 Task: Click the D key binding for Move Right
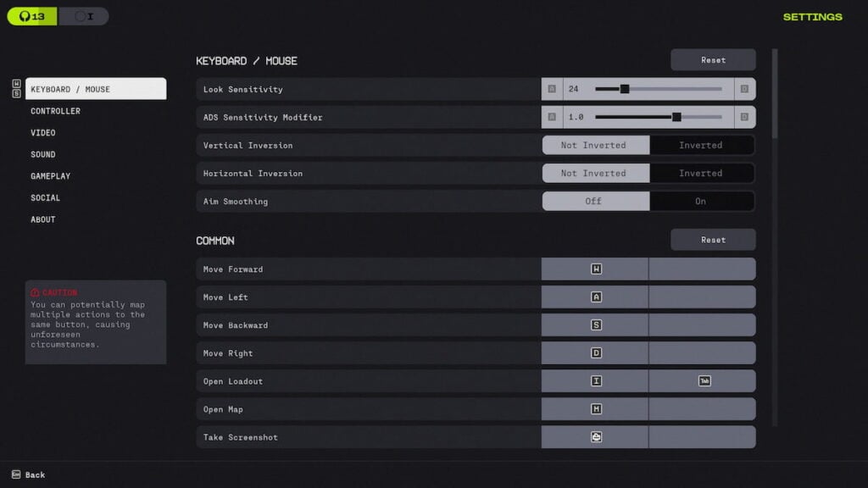596,353
